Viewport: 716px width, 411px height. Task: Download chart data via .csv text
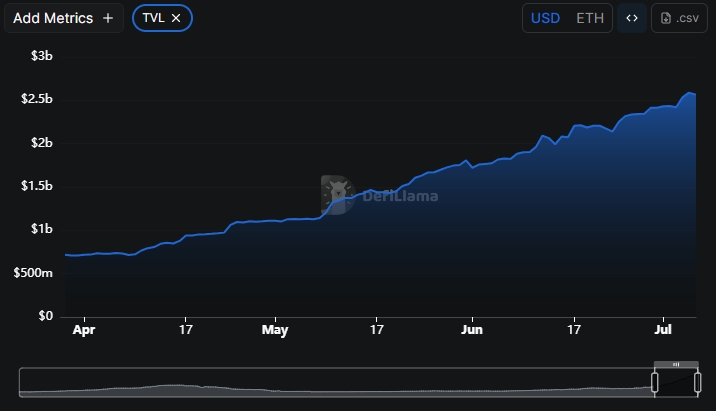(x=689, y=18)
